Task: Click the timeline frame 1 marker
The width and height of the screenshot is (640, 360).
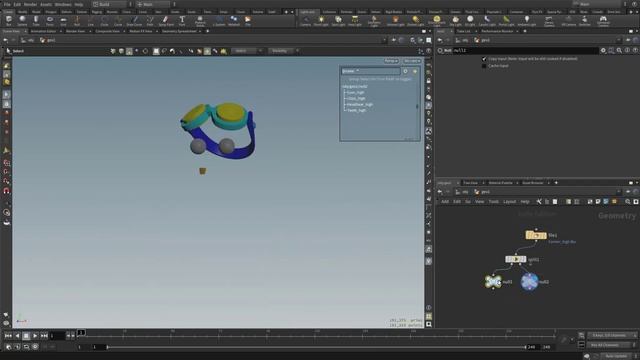Action: pyautogui.click(x=81, y=333)
